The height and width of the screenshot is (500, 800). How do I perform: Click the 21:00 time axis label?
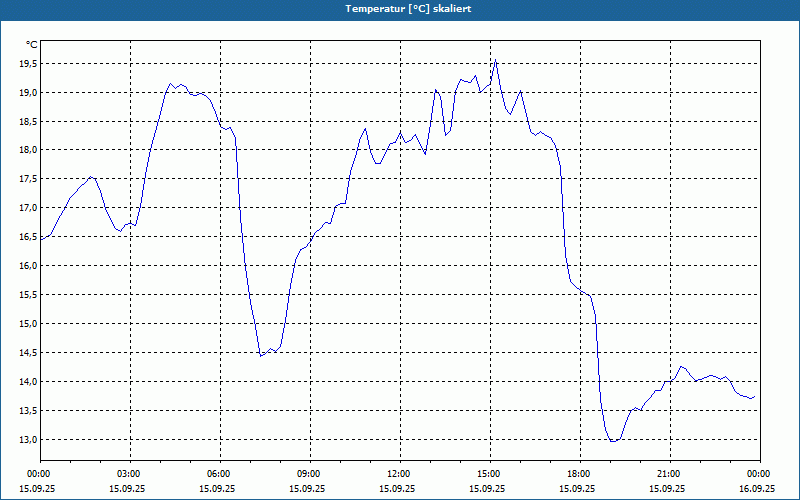pos(670,474)
